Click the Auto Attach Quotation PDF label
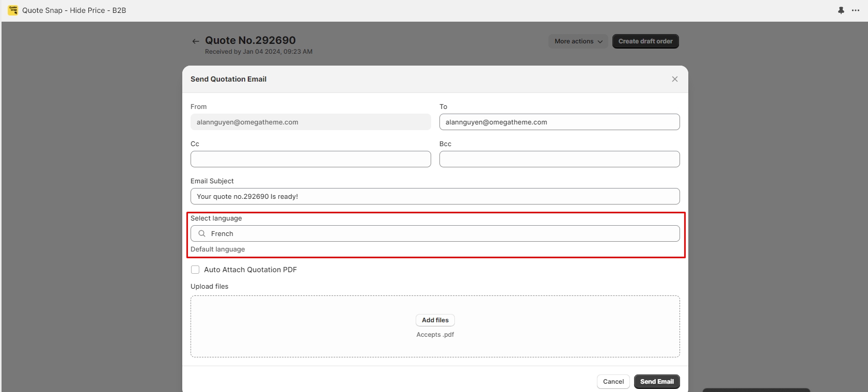 point(250,270)
